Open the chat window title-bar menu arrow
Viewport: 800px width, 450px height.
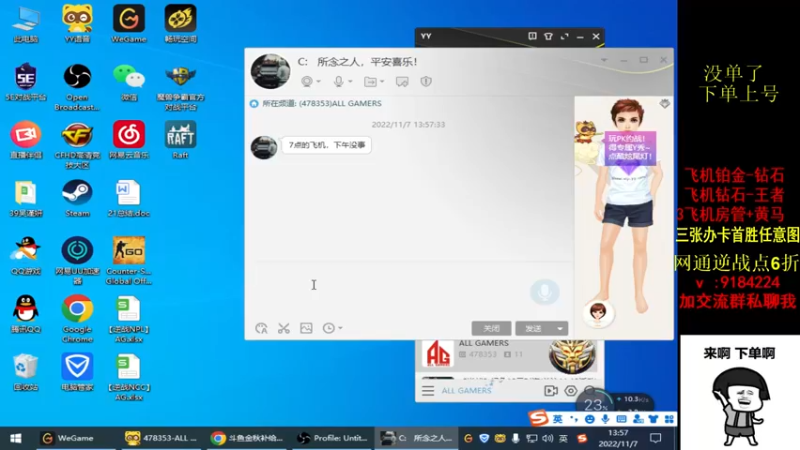pyautogui.click(x=604, y=60)
